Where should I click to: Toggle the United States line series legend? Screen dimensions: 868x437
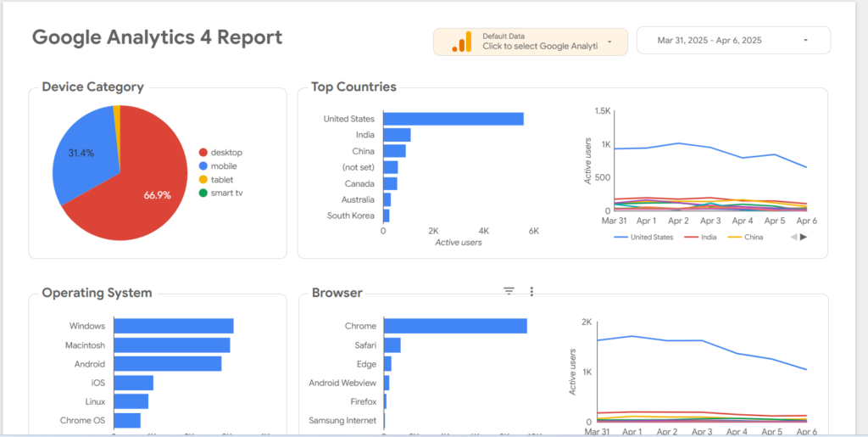651,238
